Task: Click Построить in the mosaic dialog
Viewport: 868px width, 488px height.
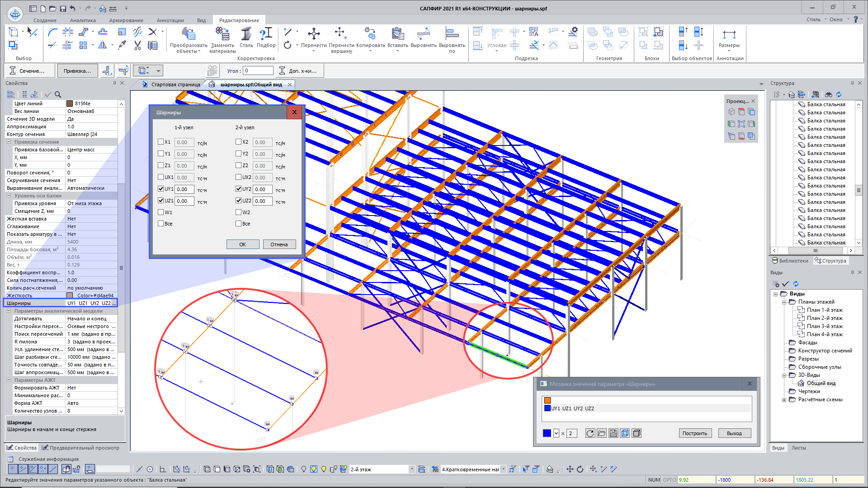Action: point(695,433)
